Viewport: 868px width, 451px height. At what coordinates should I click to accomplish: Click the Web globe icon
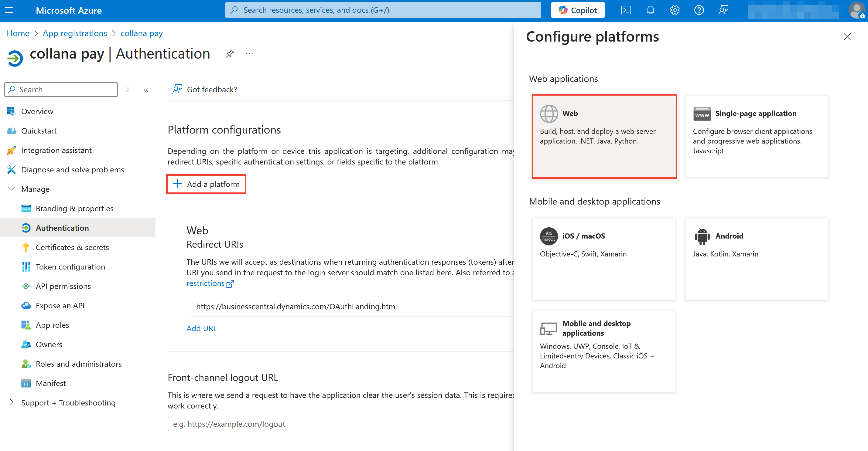point(548,114)
